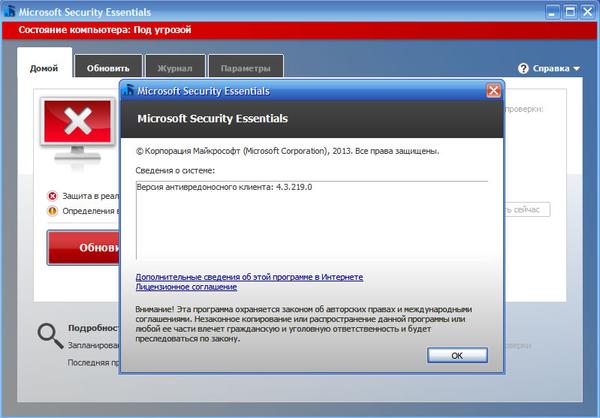Click the 'Внимание!' copyright warning paragraph
600x418 pixels.
[303, 324]
